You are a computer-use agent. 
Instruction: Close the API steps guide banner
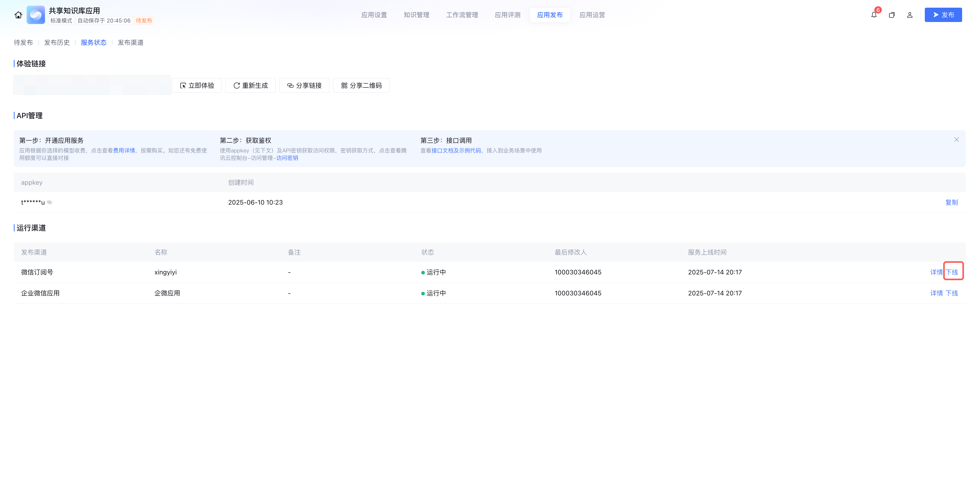pos(956,140)
